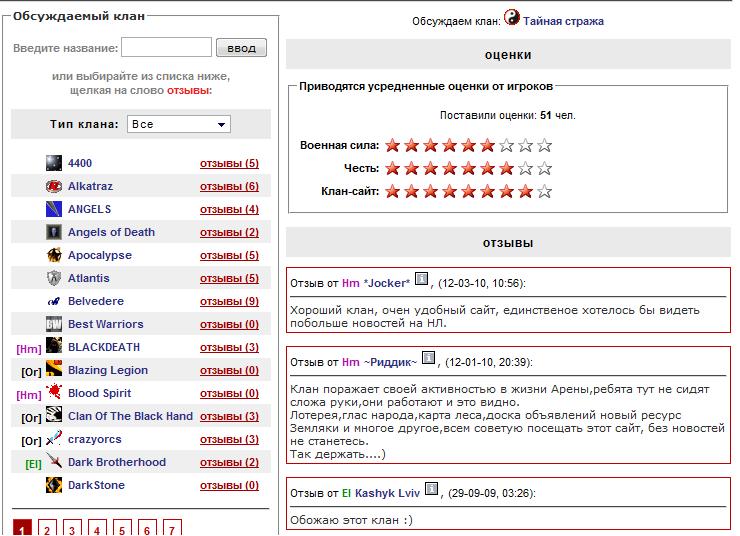The height and width of the screenshot is (536, 740).
Task: Click the ввод button
Action: click(241, 48)
